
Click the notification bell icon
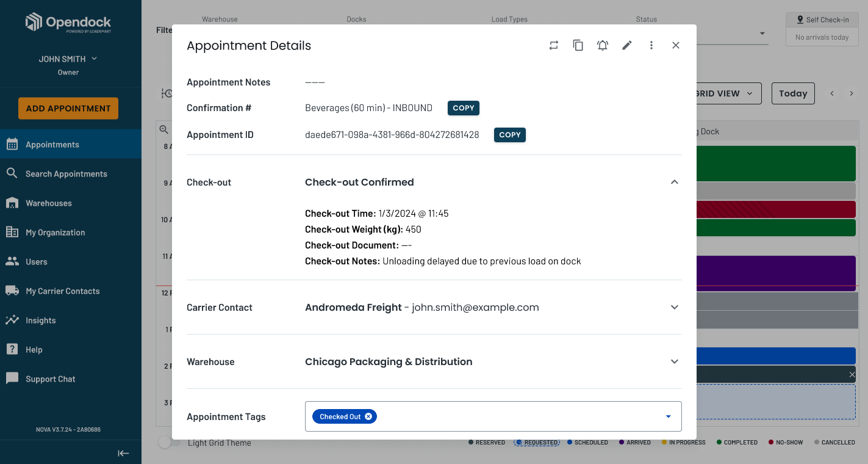tap(603, 45)
